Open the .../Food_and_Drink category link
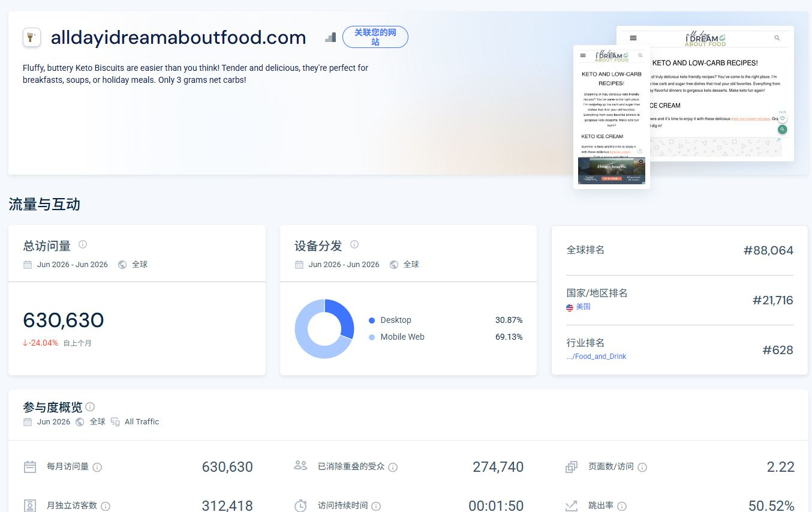Screen dimensions: 812x512 tap(596, 357)
